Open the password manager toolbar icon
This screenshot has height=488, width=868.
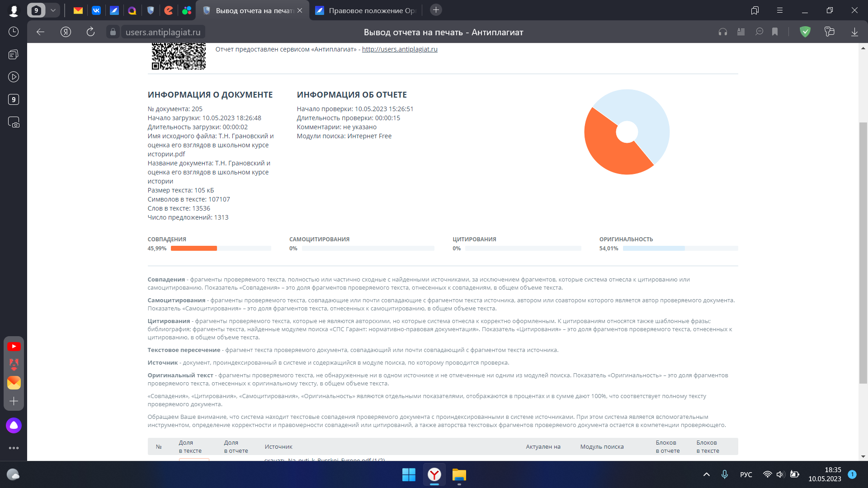click(x=830, y=32)
